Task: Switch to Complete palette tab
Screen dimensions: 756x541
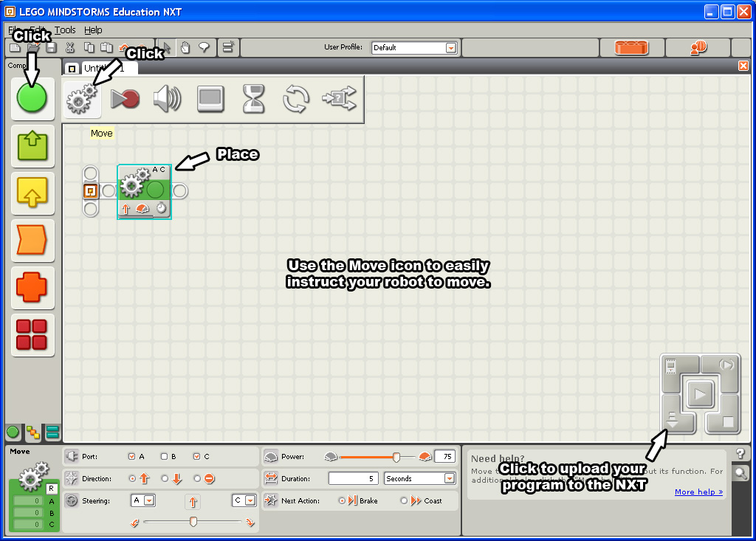Action: coord(32,433)
